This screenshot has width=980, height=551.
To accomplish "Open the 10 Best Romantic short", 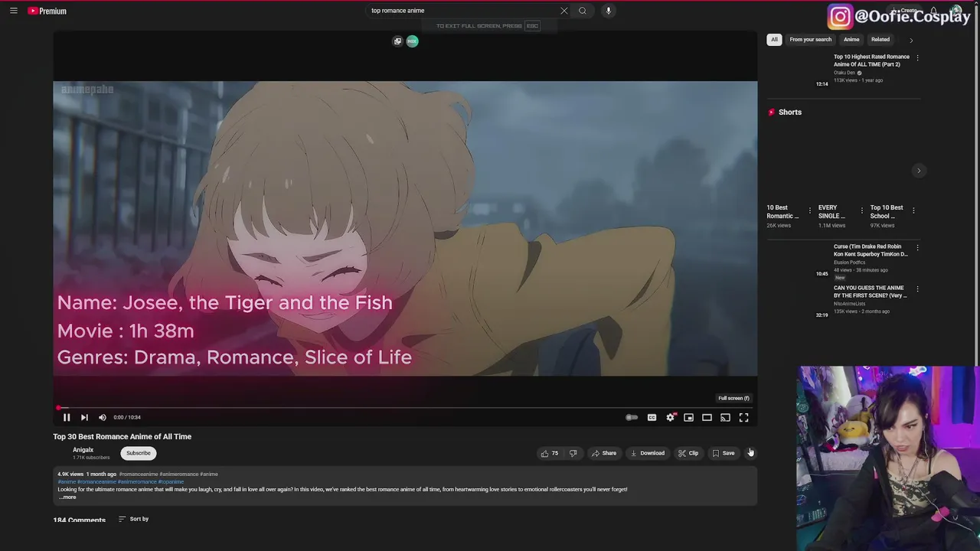I will point(783,212).
